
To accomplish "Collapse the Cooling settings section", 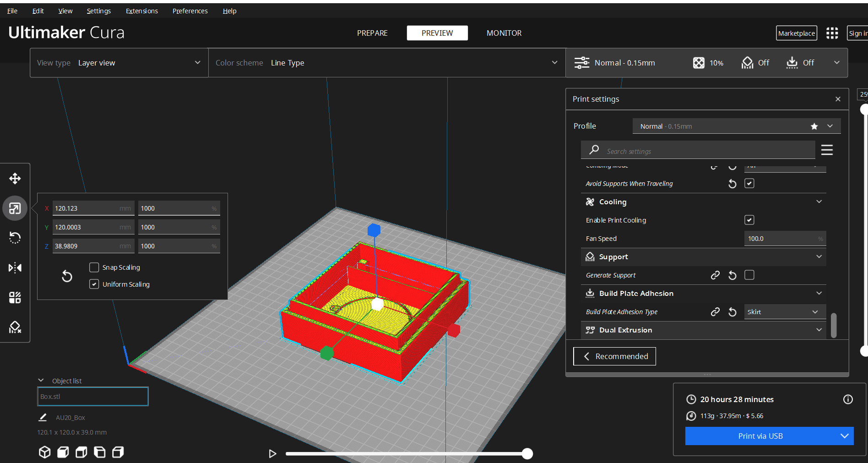I will coord(819,202).
